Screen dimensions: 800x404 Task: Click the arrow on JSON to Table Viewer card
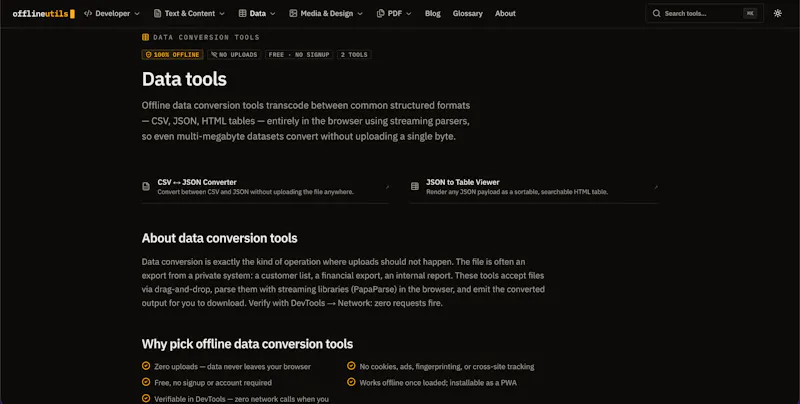656,187
